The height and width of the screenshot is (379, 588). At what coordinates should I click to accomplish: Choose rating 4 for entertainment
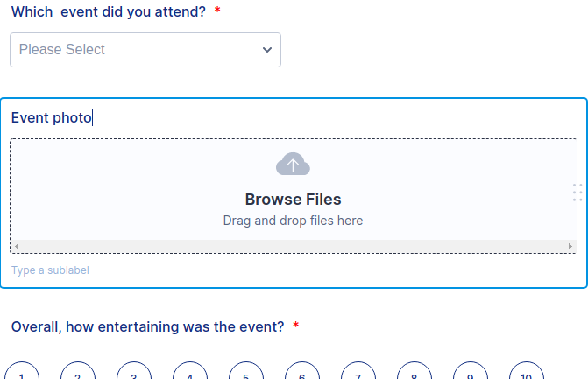tap(190, 374)
